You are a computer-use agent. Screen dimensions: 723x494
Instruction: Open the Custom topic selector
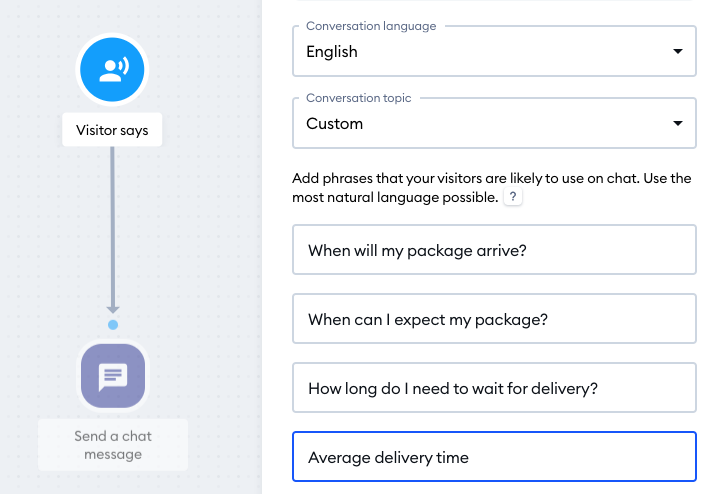point(494,123)
